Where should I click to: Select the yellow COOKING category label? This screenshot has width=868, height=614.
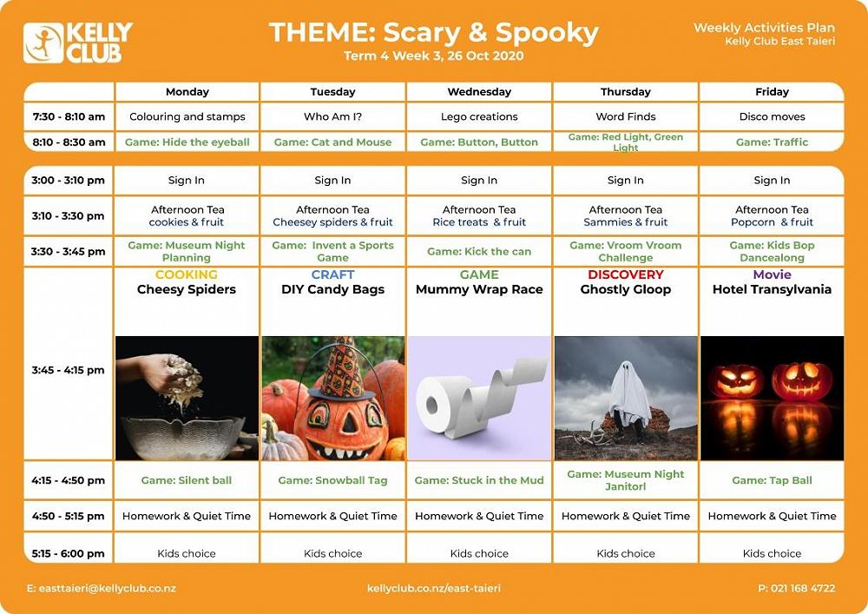187,275
